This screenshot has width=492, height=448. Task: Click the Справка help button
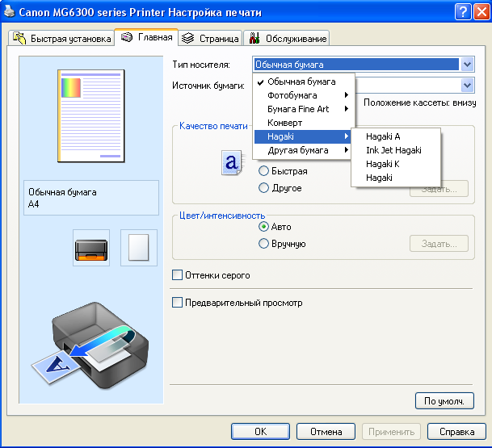pos(456,432)
